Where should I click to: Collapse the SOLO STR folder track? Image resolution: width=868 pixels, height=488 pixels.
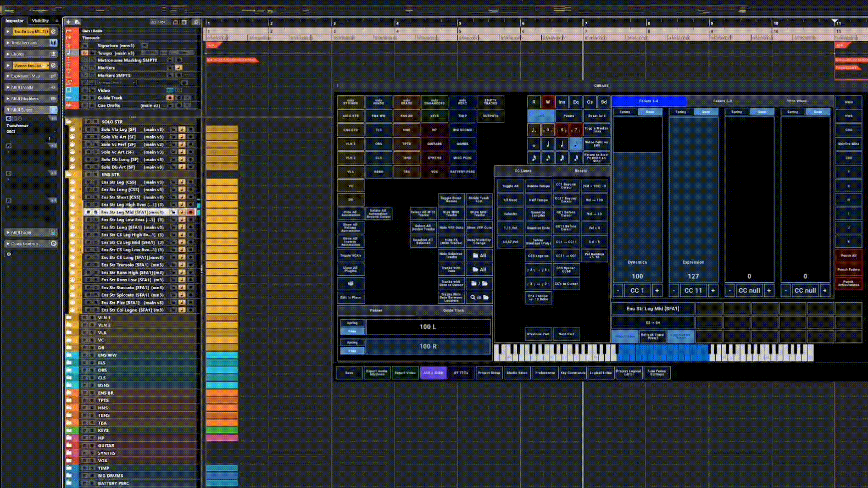coord(69,122)
